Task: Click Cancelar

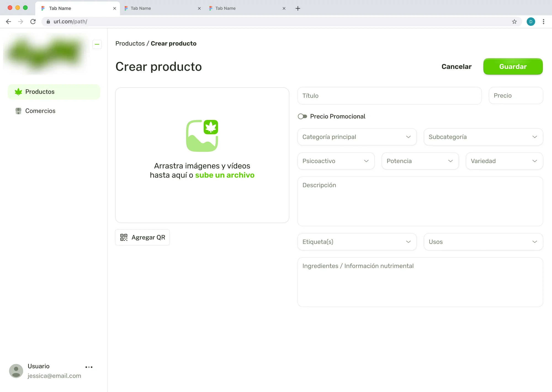Action: coord(457,66)
